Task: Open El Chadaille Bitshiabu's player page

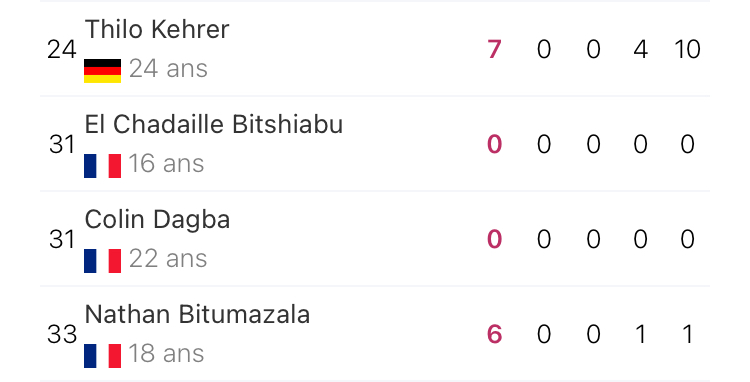Action: [214, 125]
